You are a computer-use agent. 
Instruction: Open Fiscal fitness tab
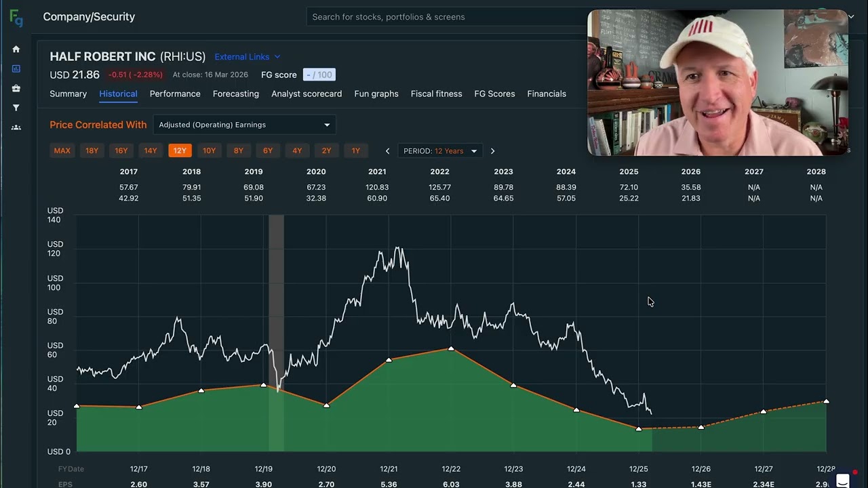pos(436,94)
